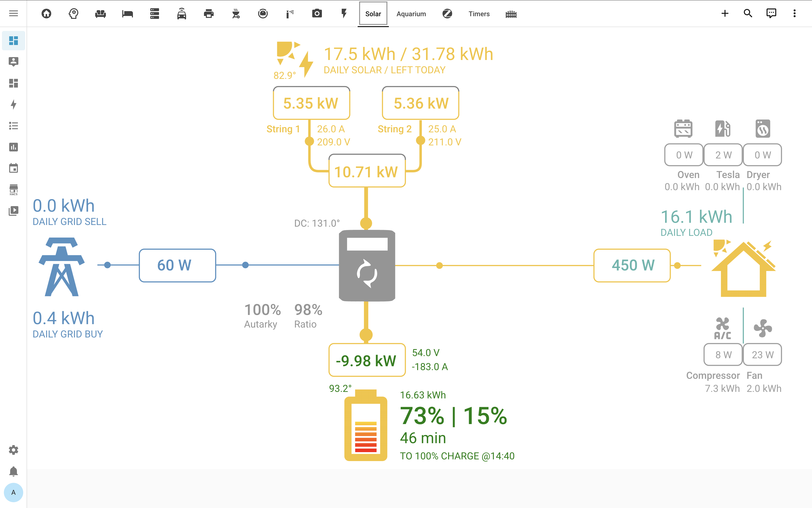Click the oven appliance icon

pos(683,128)
